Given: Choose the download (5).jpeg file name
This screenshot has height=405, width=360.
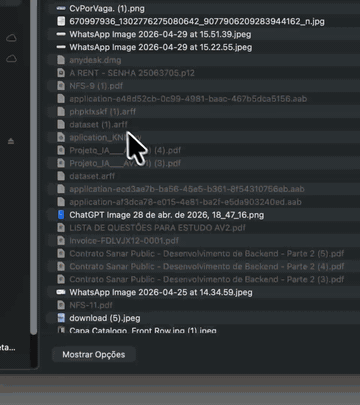Looking at the screenshot, I should click(105, 318).
